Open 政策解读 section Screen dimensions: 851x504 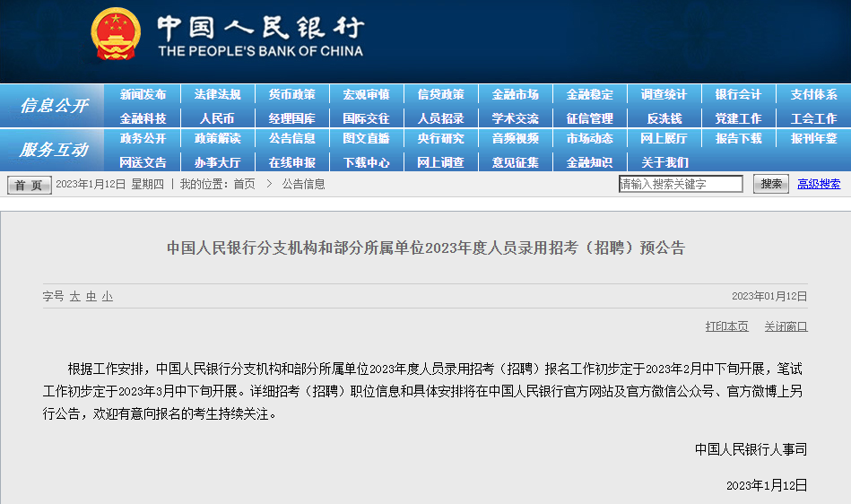[217, 138]
